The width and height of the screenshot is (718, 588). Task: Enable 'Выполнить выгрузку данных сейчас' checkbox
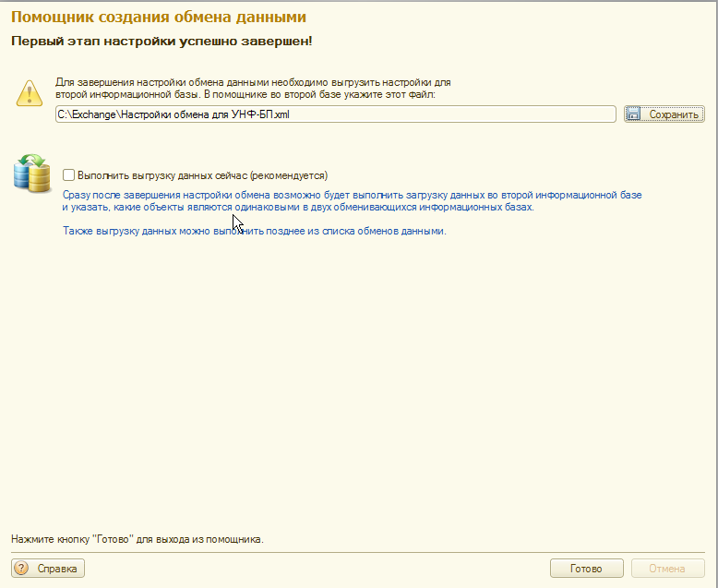(68, 175)
